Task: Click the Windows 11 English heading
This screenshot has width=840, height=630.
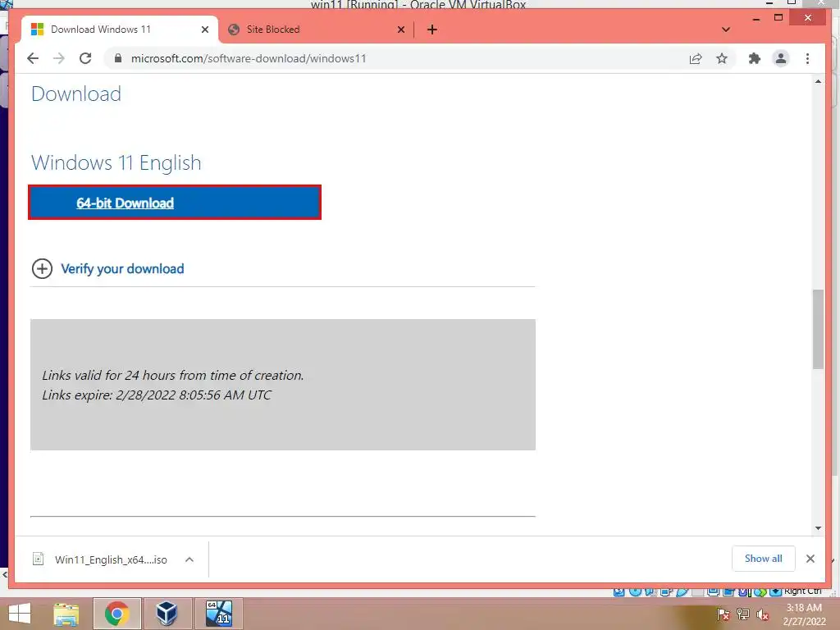Action: click(x=116, y=163)
